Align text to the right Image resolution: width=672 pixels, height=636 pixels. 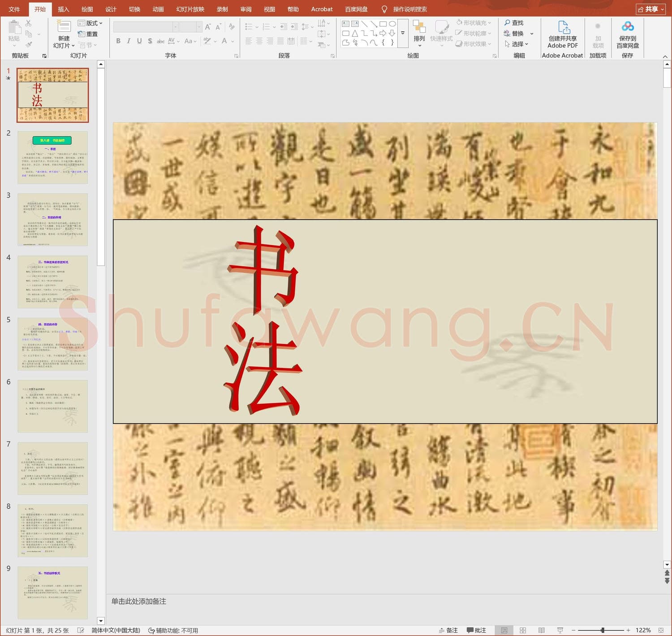coord(270,41)
